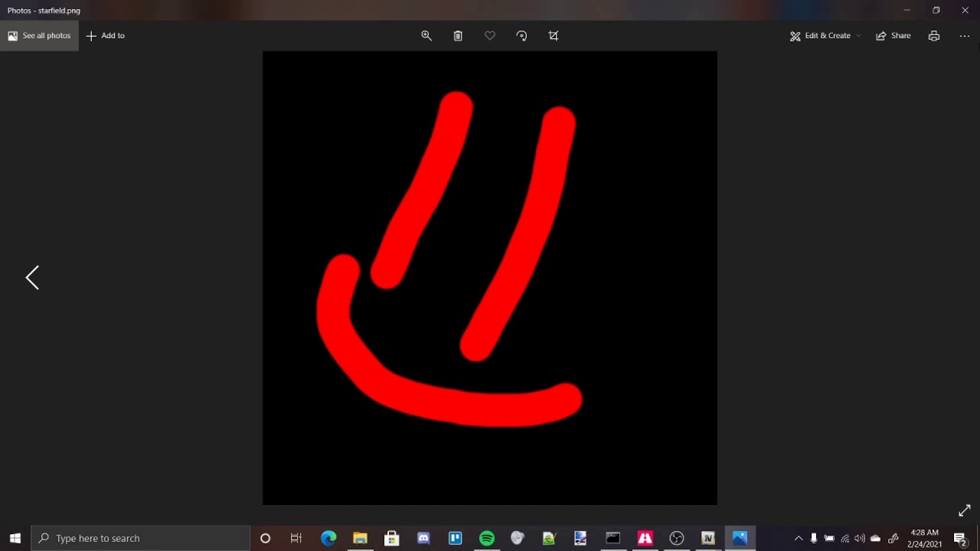980x551 pixels.
Task: Open Cortana from taskbar
Action: [266, 538]
